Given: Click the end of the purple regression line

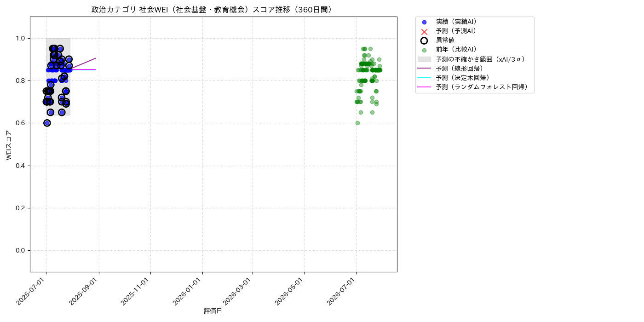Looking at the screenshot, I should [x=96, y=58].
